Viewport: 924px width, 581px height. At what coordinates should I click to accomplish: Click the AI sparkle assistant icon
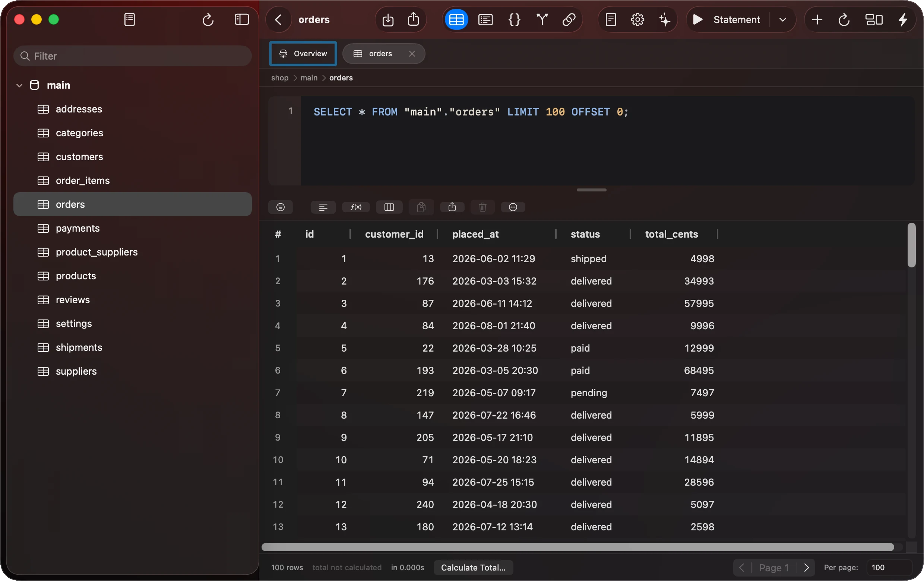[x=665, y=20]
